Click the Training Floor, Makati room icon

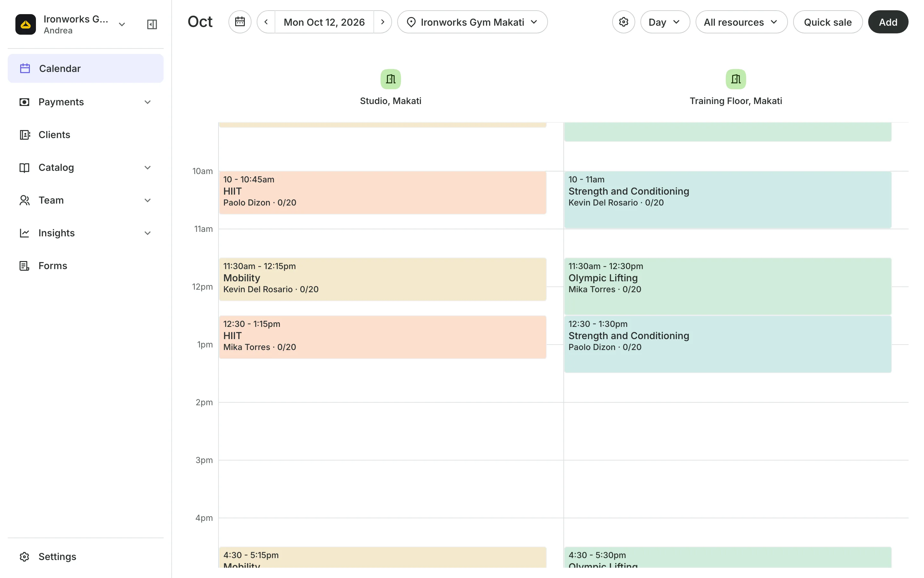[x=736, y=79]
